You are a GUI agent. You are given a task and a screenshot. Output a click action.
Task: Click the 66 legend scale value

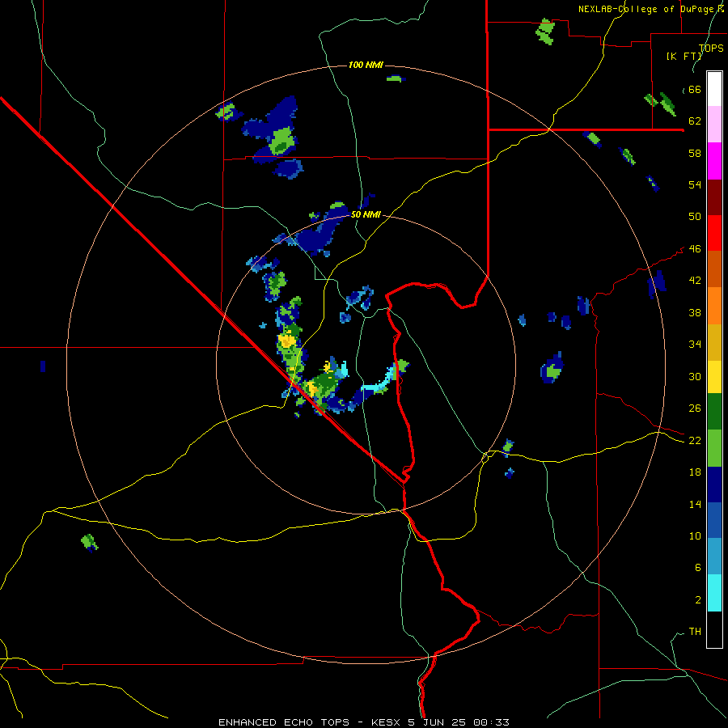(695, 89)
